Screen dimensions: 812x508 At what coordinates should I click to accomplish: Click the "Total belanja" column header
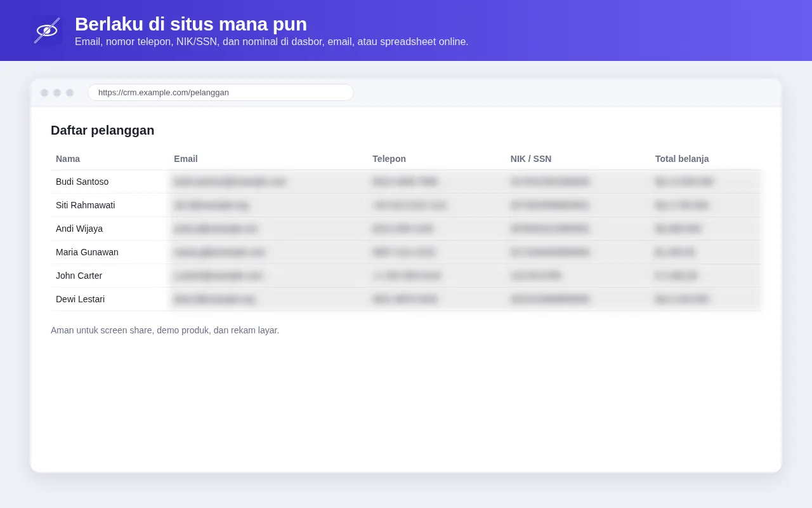(x=682, y=159)
